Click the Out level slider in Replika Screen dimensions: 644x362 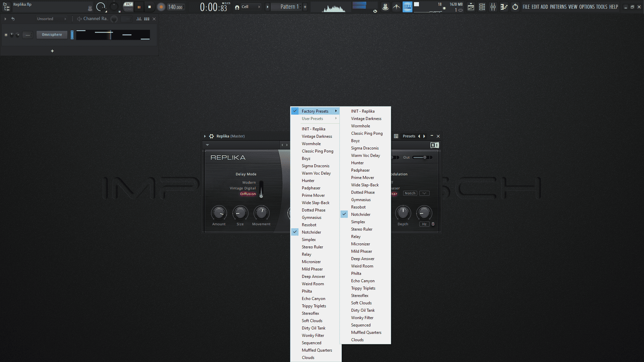(422, 158)
